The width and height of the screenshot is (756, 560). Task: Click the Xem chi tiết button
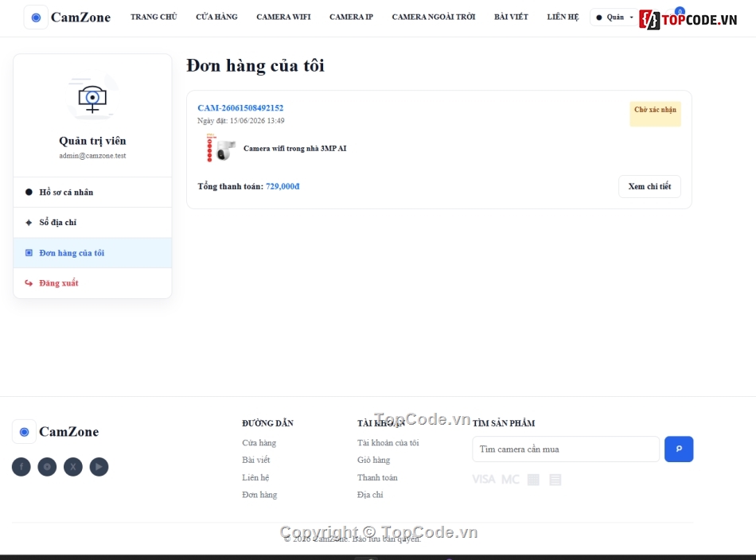click(x=649, y=186)
